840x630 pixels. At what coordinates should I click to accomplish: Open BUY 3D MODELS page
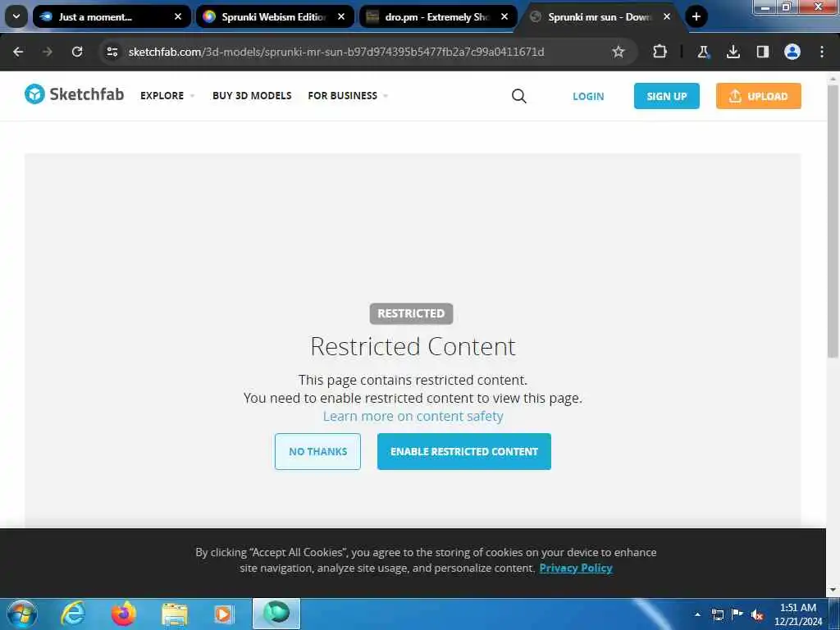[252, 95]
